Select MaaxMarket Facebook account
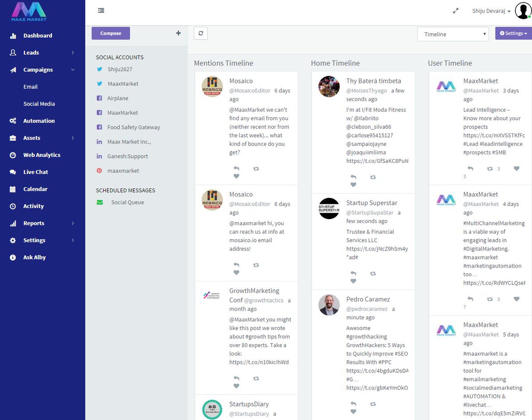Screen dimensions: 532x420 122,113
